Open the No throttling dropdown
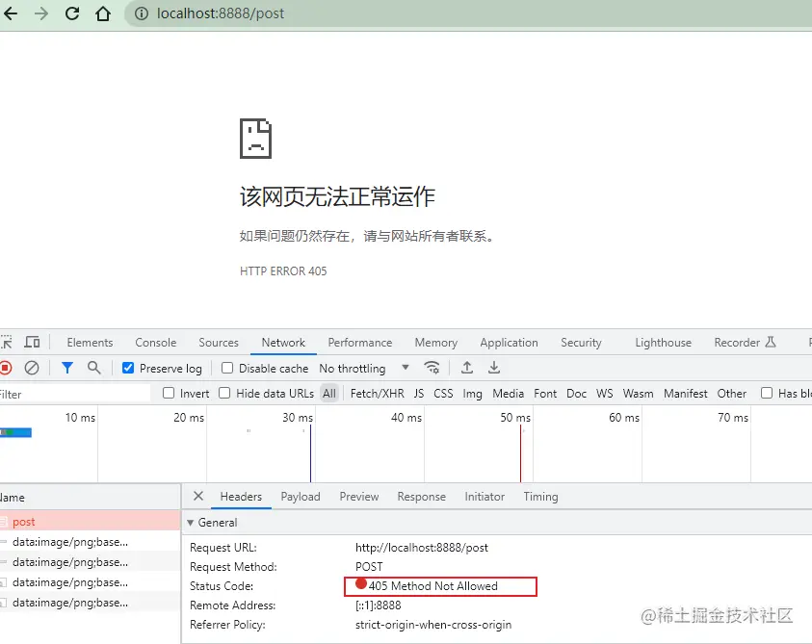Screen dimensions: 812x644 [x=364, y=368]
